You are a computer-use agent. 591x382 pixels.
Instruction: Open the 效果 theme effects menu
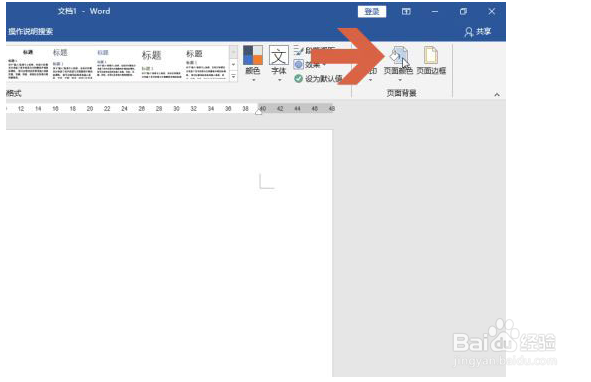point(309,64)
